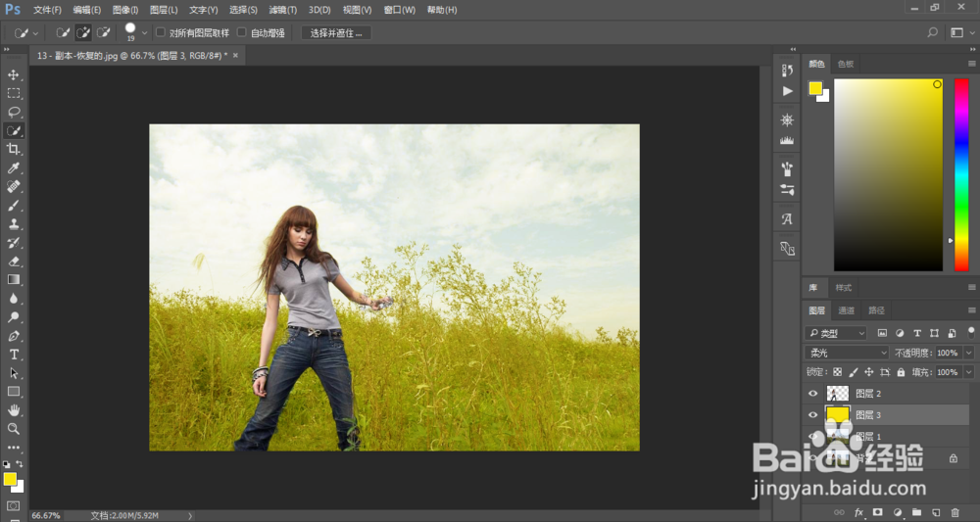Select the Move tool
The width and height of the screenshot is (980, 522).
tap(13, 75)
